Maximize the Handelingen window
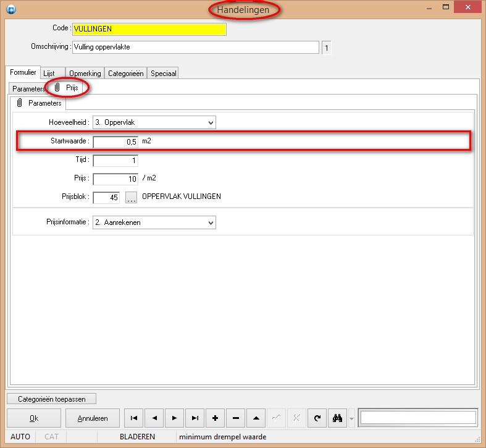This screenshot has width=486, height=448. pos(446,7)
